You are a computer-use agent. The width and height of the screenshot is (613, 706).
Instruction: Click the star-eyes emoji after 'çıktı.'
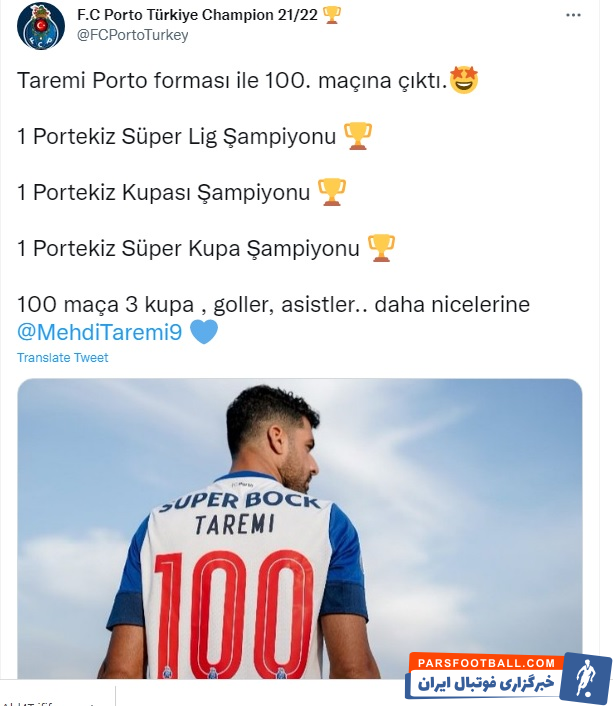click(464, 81)
